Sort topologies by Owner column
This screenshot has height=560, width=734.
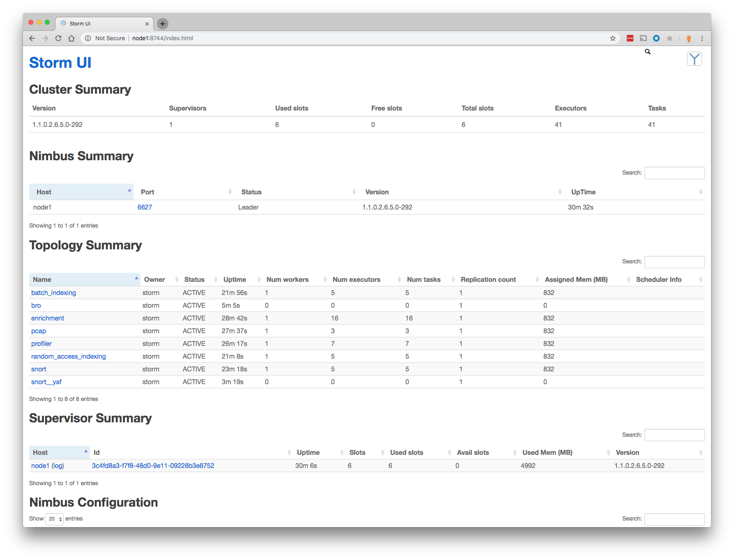pos(161,279)
